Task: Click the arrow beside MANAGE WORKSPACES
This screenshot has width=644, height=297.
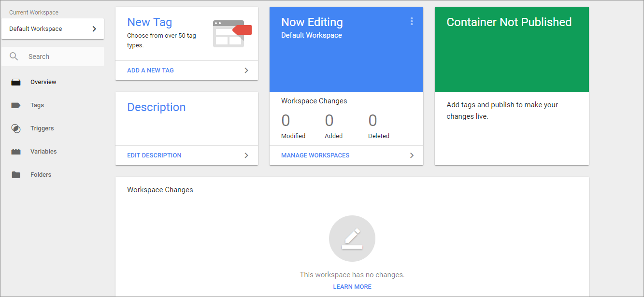Action: (412, 155)
